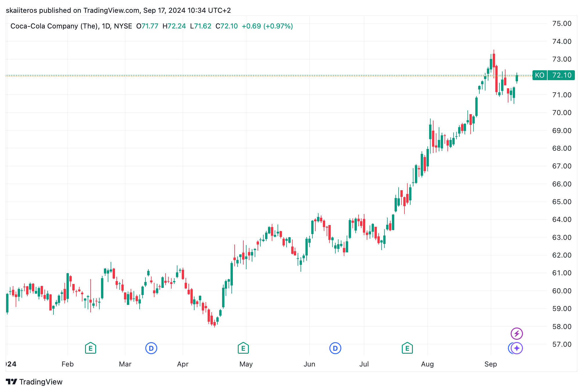Click the 75.00 price axis label
This screenshot has width=583, height=392.
(562, 24)
